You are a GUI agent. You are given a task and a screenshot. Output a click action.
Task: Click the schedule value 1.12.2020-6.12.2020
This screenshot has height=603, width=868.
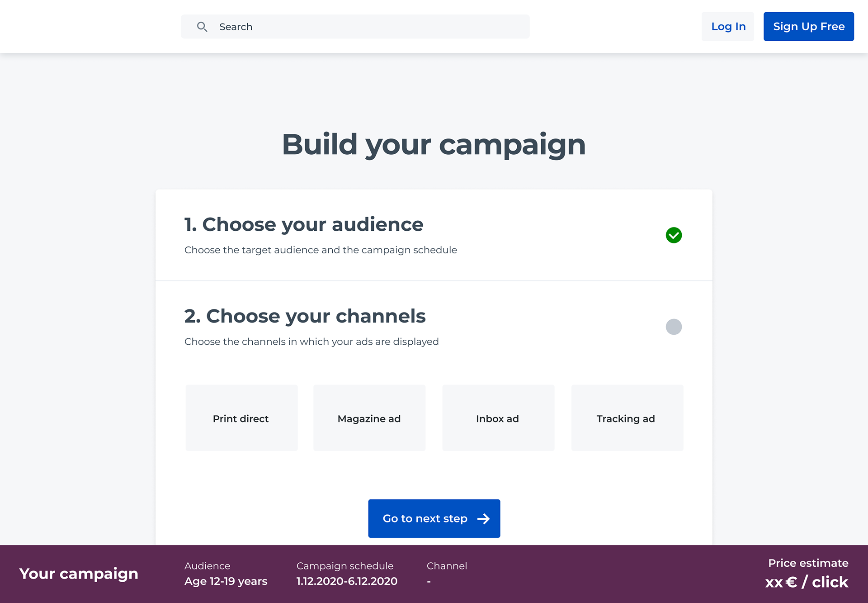tap(347, 581)
